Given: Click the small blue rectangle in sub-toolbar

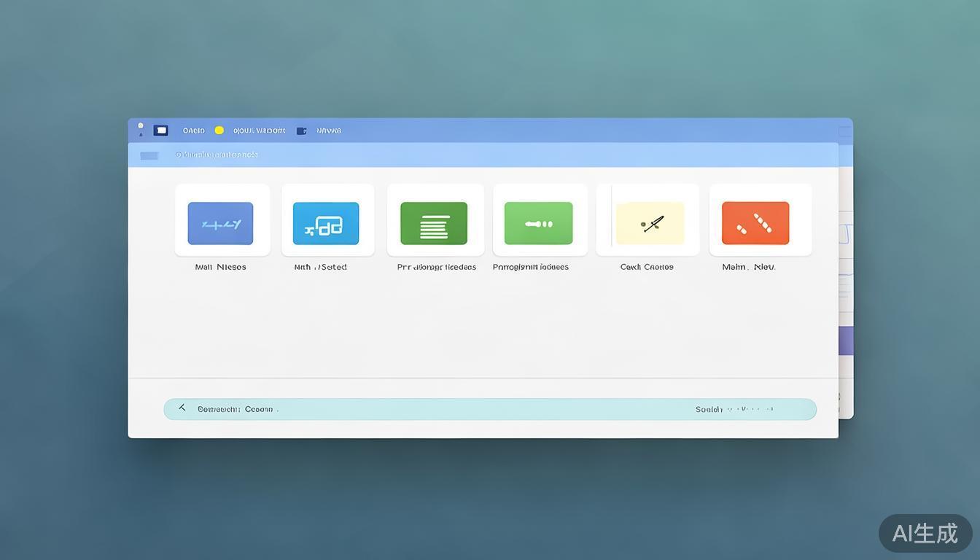Looking at the screenshot, I should click(149, 155).
